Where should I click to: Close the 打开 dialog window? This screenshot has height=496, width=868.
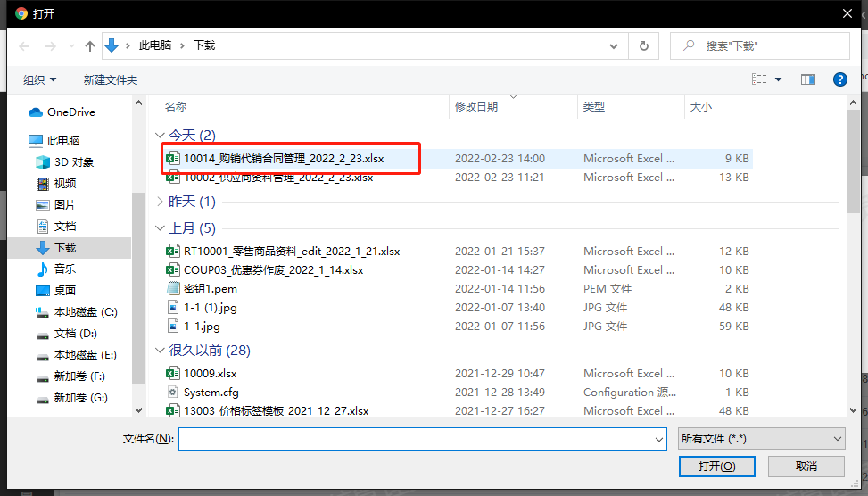[x=847, y=13]
